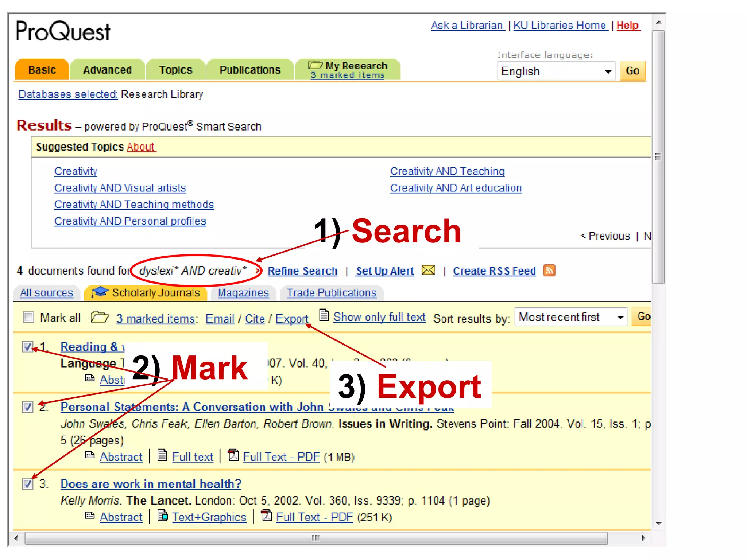Click the Refine Search link
This screenshot has width=747, height=560.
[x=302, y=271]
